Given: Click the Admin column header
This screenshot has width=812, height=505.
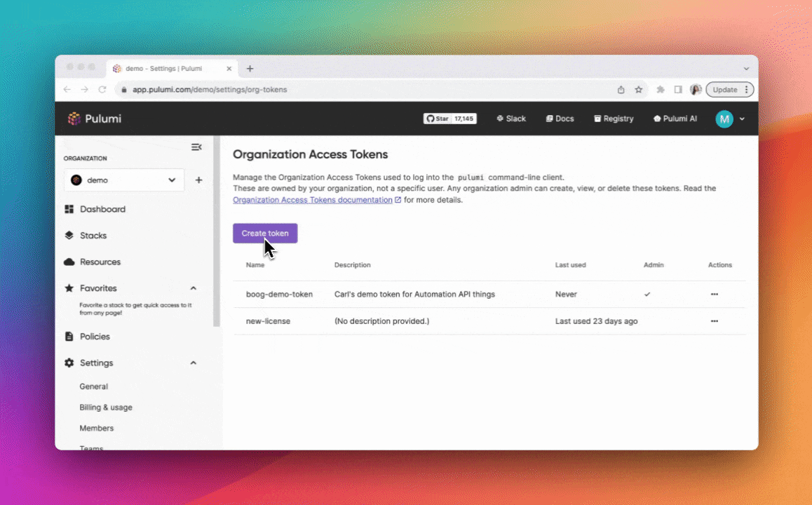Looking at the screenshot, I should 654,264.
